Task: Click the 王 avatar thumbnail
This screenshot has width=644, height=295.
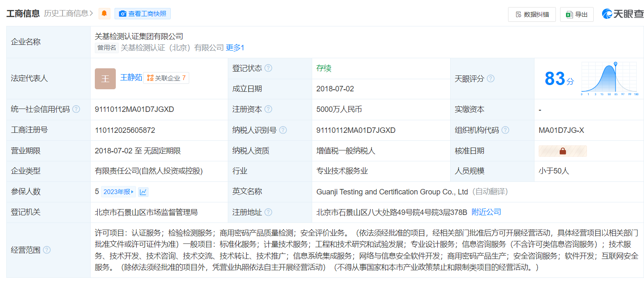Action: click(105, 78)
